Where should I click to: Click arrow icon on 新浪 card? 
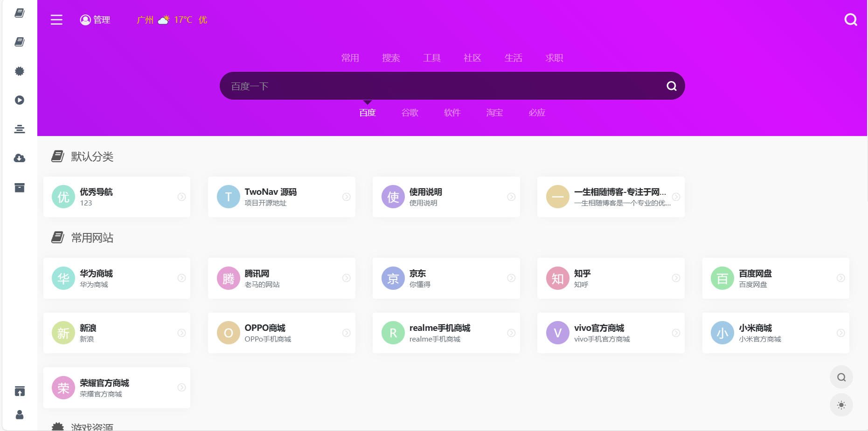(182, 333)
